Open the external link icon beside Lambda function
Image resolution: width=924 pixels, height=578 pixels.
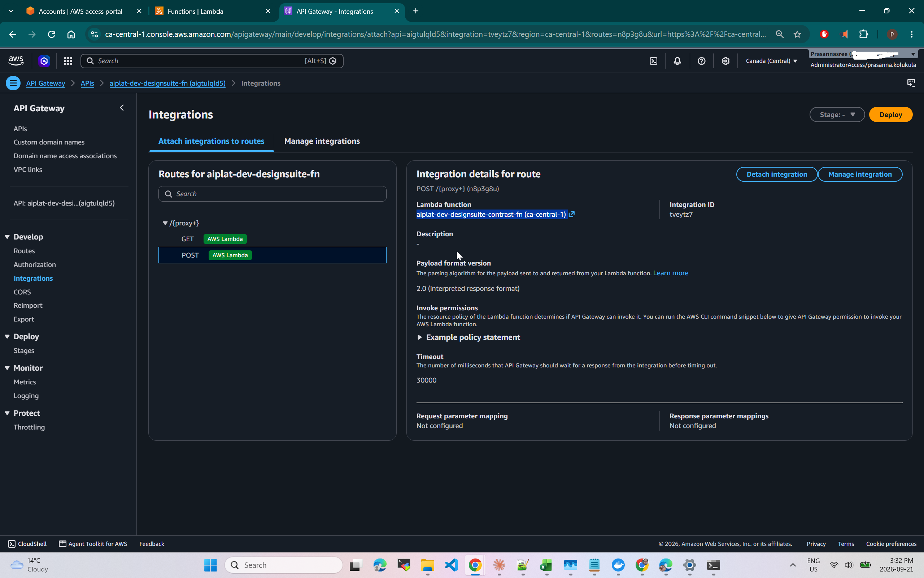572,215
